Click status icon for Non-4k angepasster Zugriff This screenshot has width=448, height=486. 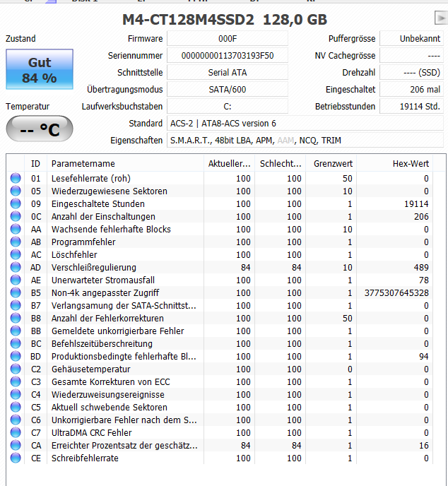(16, 292)
